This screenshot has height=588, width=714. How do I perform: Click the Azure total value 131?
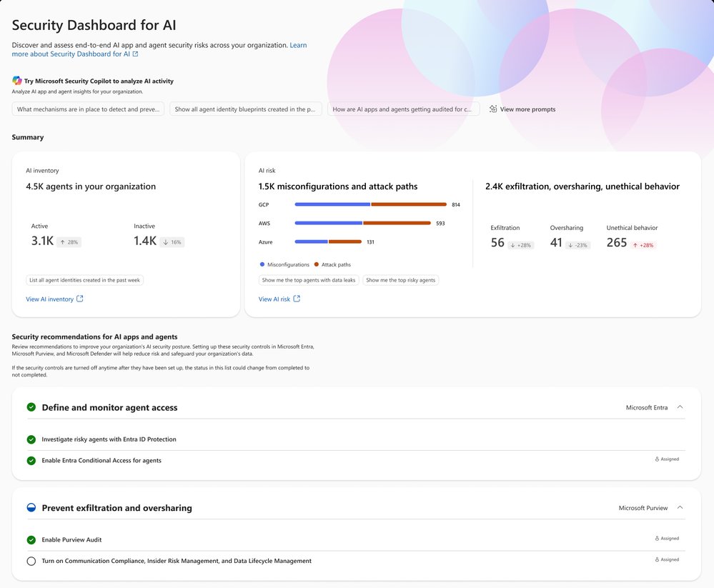[371, 242]
